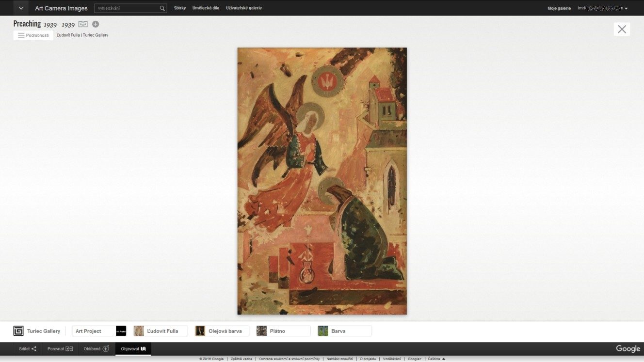The image size is (644, 362).
Task: Click the magnifier search icon
Action: [x=162, y=8]
